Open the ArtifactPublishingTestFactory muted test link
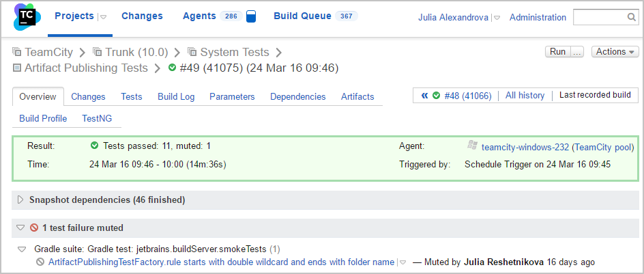The image size is (644, 274). pos(221,262)
